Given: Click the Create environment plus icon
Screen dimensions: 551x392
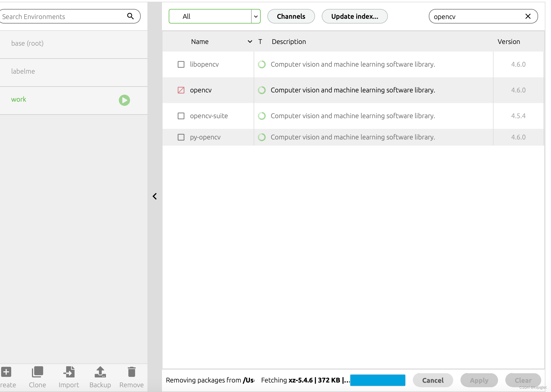Looking at the screenshot, I should point(6,372).
